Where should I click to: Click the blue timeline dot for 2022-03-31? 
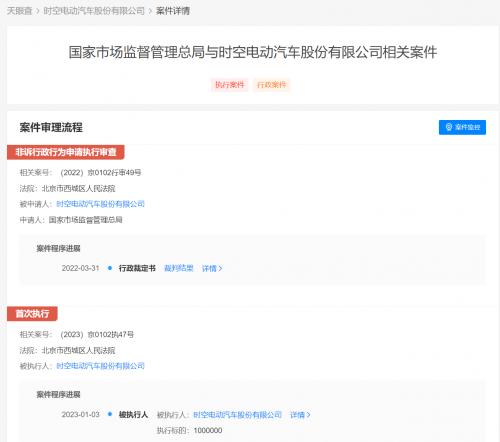pyautogui.click(x=110, y=268)
